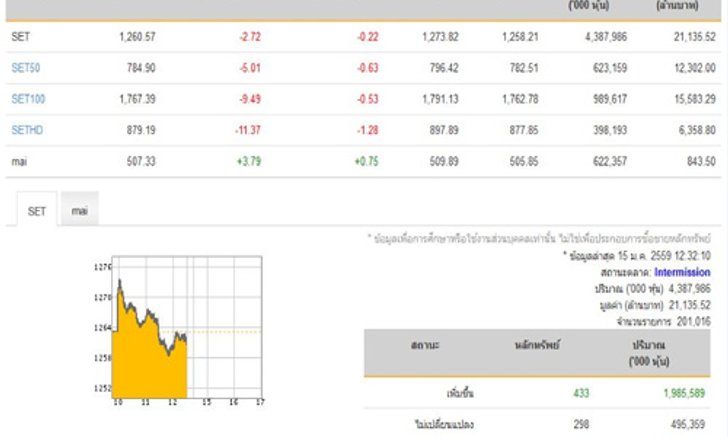728x437 pixels.
Task: Select SET table value 21,135.52 in top row
Action: [695, 37]
